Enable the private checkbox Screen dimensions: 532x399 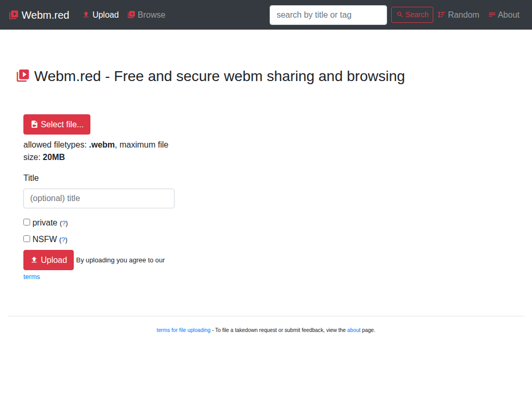[x=27, y=222]
